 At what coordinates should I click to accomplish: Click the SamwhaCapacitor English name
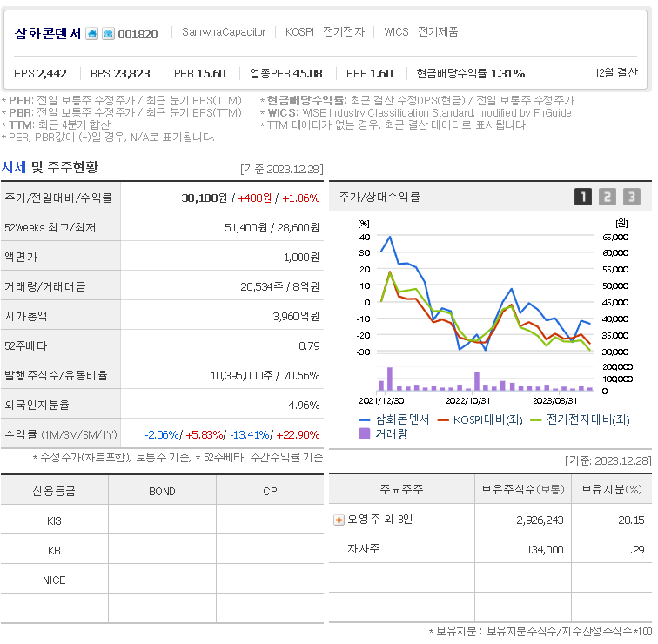click(x=224, y=32)
